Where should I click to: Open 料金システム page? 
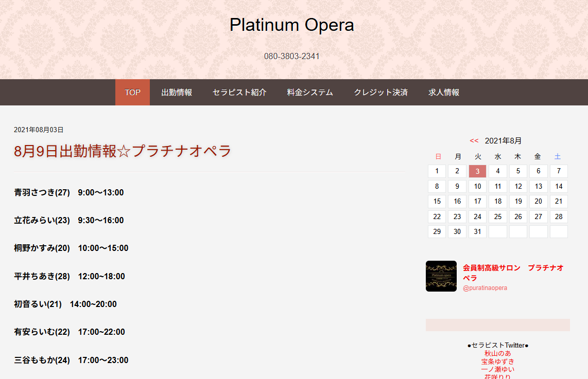pos(310,92)
